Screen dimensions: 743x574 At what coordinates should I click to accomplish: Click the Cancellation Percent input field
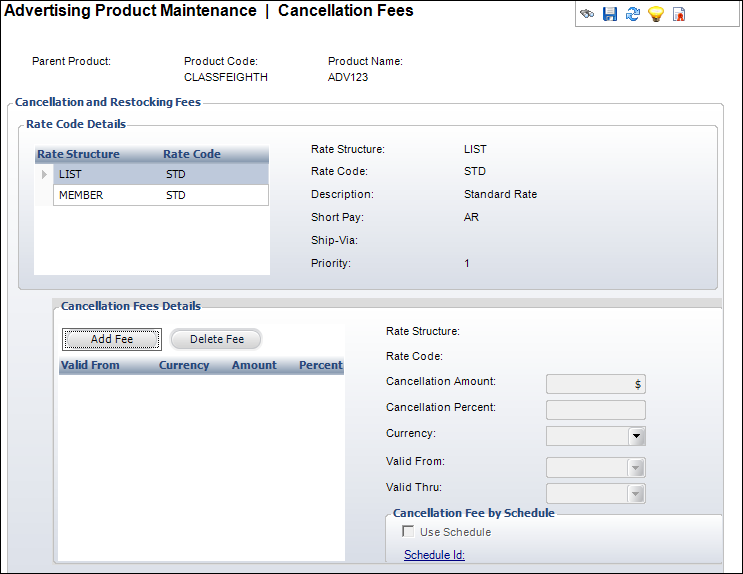(x=595, y=410)
